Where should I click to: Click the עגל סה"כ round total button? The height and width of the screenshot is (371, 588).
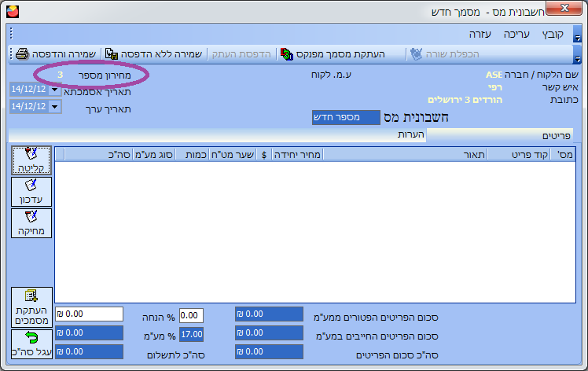click(x=31, y=344)
